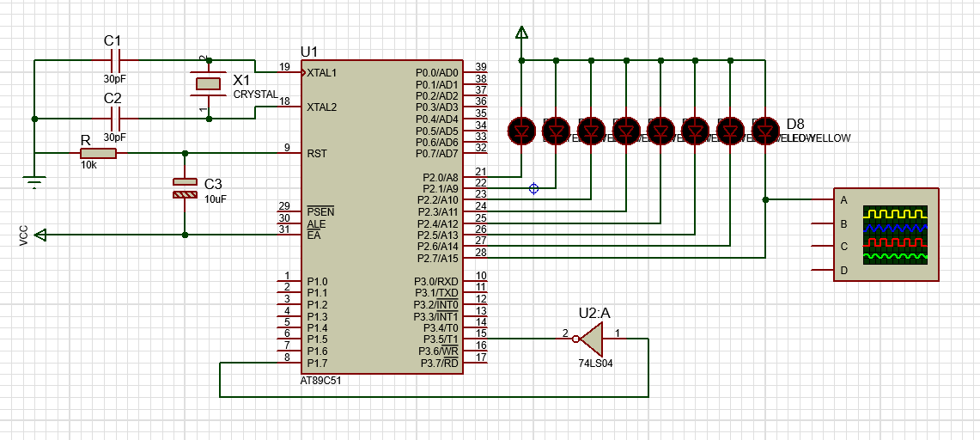Select the 10uF electrolytic capacitor C3
The height and width of the screenshot is (440, 980).
click(x=185, y=188)
